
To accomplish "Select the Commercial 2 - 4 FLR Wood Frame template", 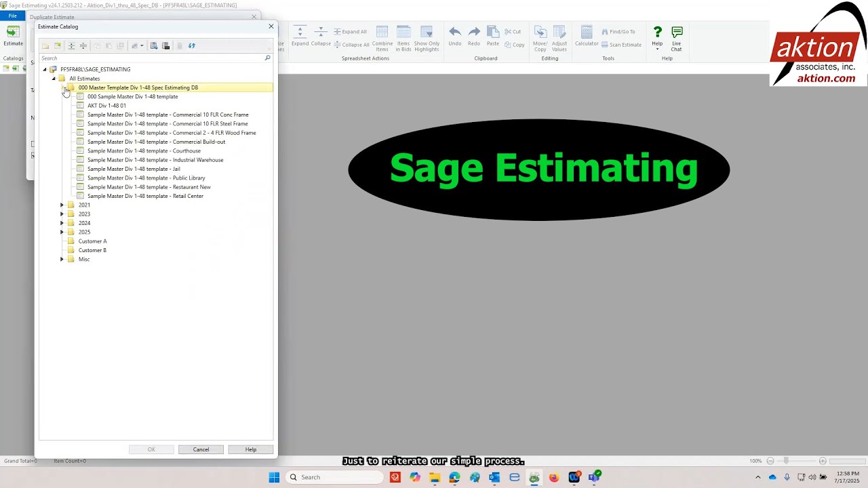I will click(x=172, y=133).
